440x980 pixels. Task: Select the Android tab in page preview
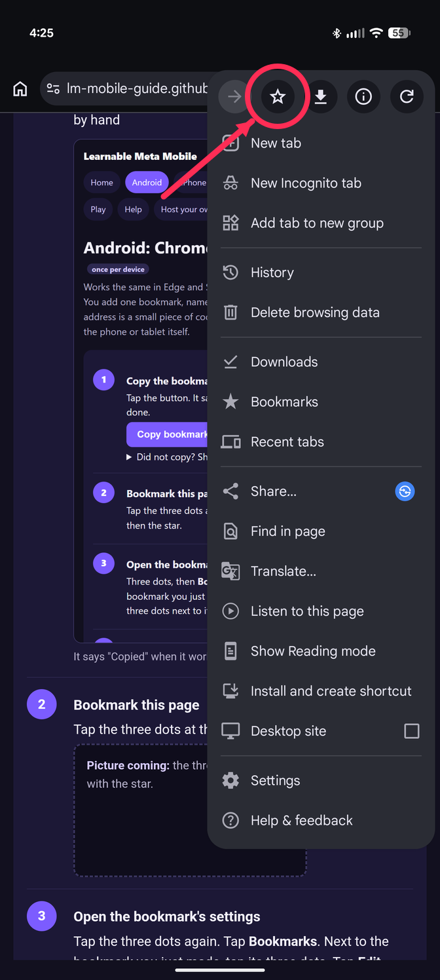tap(147, 183)
